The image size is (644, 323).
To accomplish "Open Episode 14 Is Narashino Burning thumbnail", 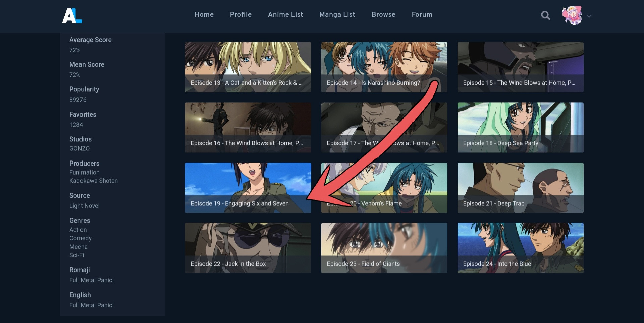I will [x=384, y=67].
